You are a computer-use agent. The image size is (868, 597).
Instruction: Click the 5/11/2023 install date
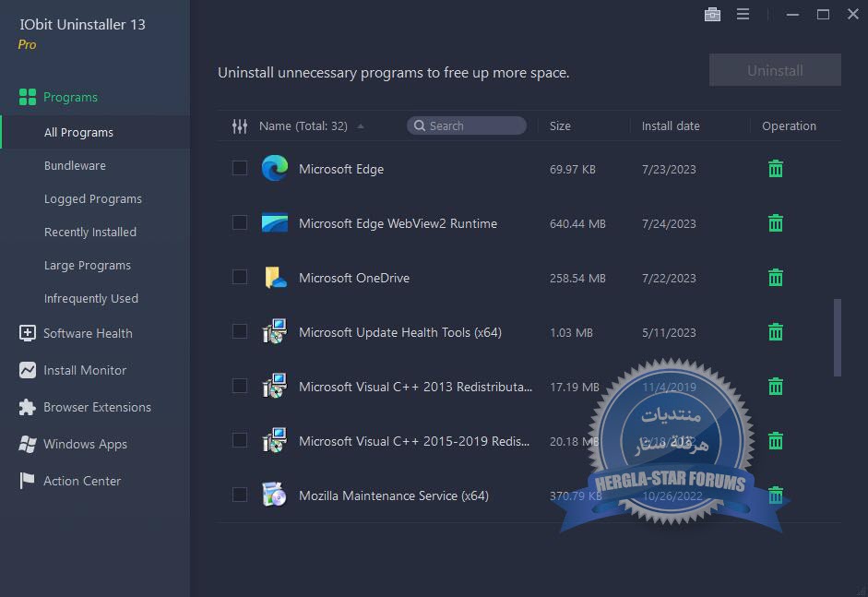(669, 333)
